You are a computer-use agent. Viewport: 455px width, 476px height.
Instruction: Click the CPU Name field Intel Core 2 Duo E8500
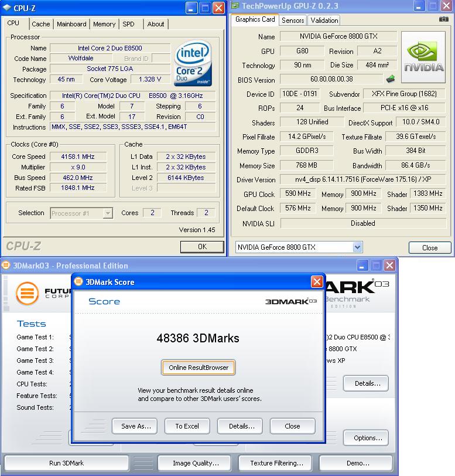110,48
